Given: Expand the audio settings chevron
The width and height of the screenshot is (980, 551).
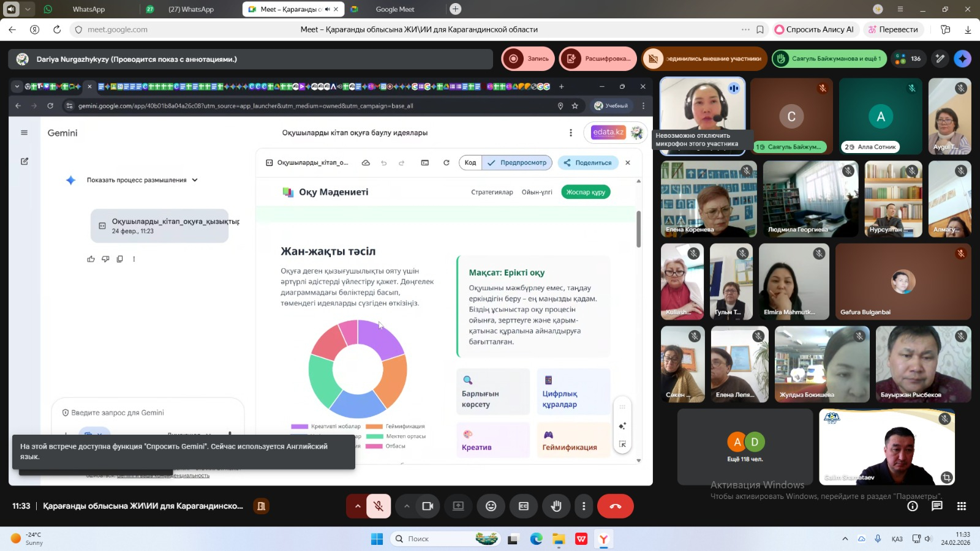Looking at the screenshot, I should [x=358, y=506].
